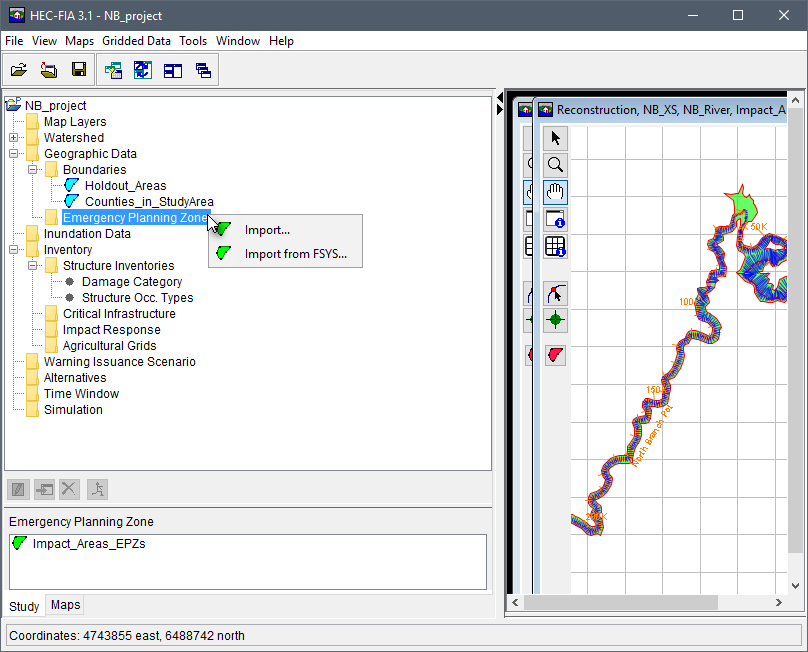Collapse the Geographic Data node
The image size is (808, 652).
click(x=14, y=154)
